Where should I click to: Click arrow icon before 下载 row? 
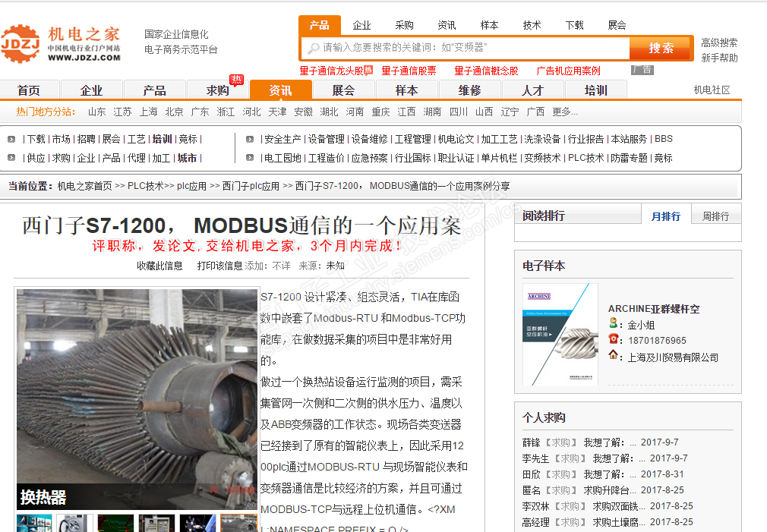click(x=11, y=140)
